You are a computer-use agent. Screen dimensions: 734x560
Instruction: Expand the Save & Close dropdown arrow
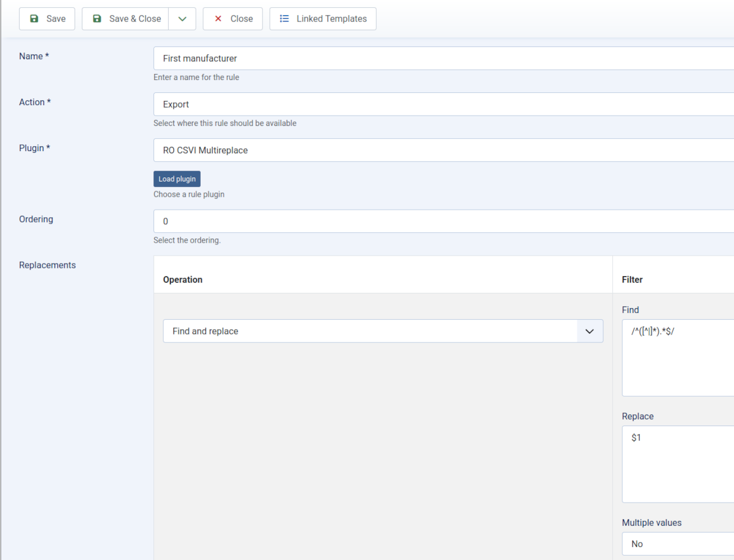click(182, 19)
